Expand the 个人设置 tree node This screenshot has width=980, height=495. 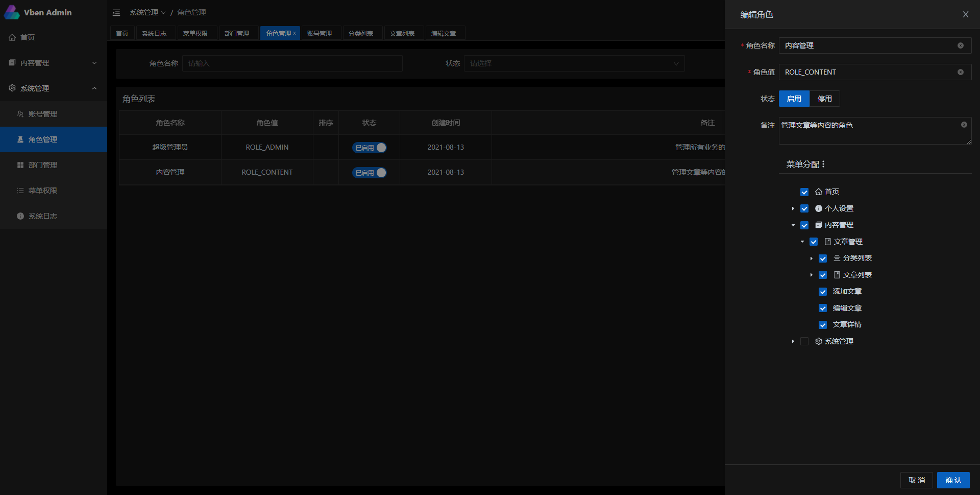793,208
